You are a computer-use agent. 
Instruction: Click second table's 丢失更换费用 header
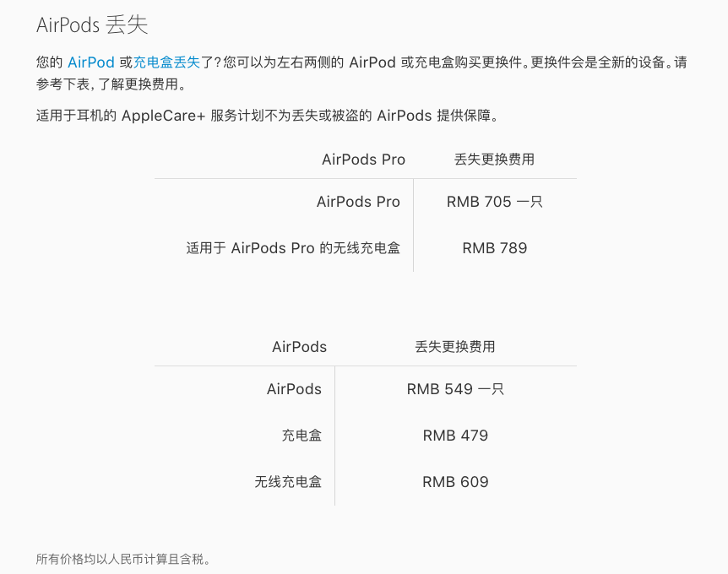[455, 347]
